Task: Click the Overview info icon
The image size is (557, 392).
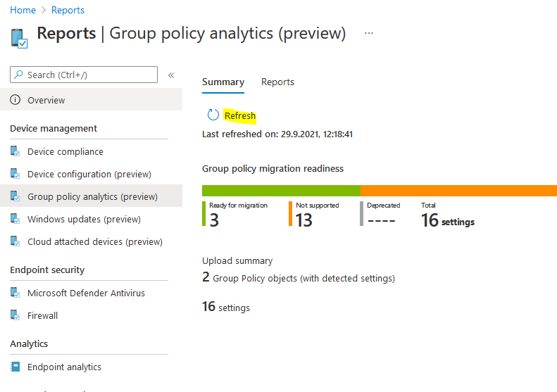Action: (15, 100)
